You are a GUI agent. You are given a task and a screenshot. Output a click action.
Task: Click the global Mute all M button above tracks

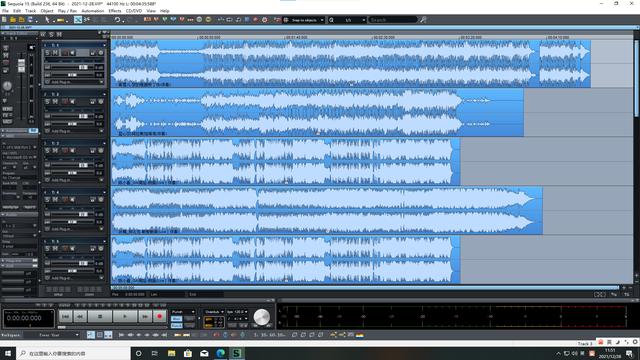coord(59,35)
